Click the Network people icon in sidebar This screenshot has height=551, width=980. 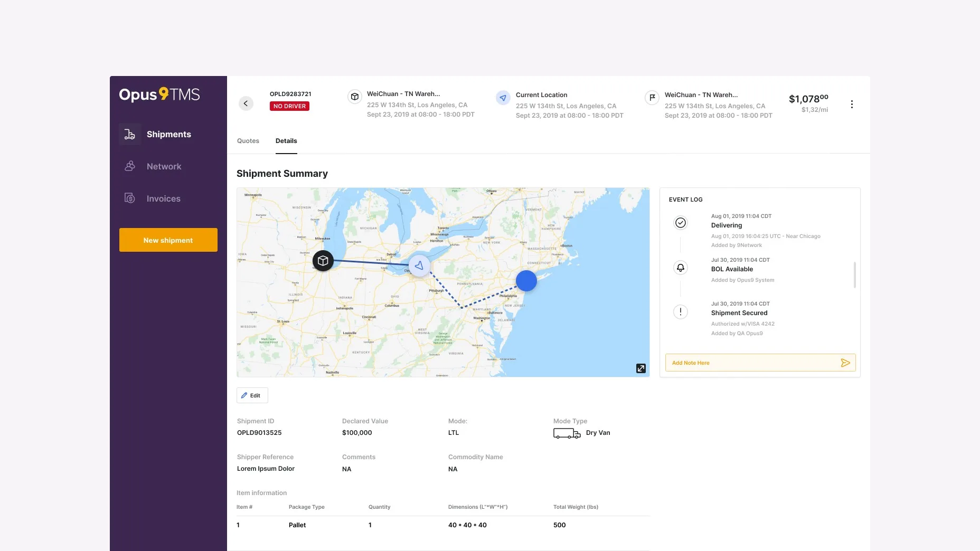[x=130, y=166]
